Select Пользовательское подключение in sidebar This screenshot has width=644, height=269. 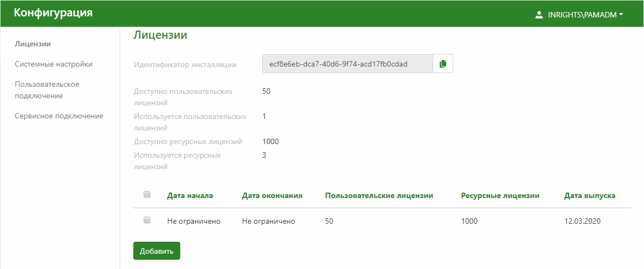click(47, 90)
